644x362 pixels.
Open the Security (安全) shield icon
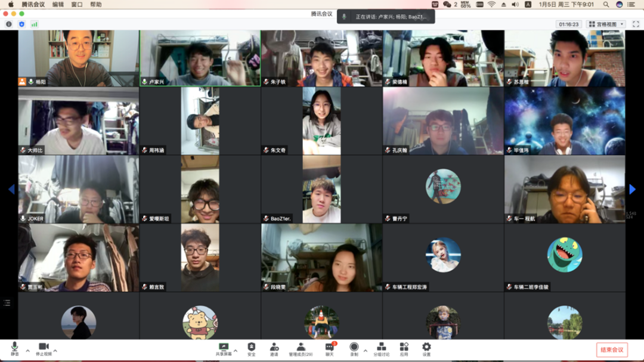pyautogui.click(x=251, y=348)
